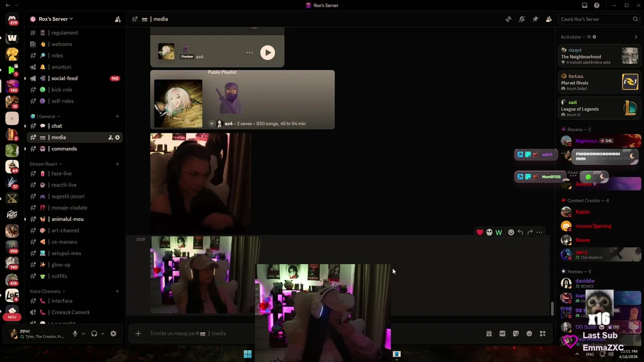Open microphone input options arrow

[84, 333]
